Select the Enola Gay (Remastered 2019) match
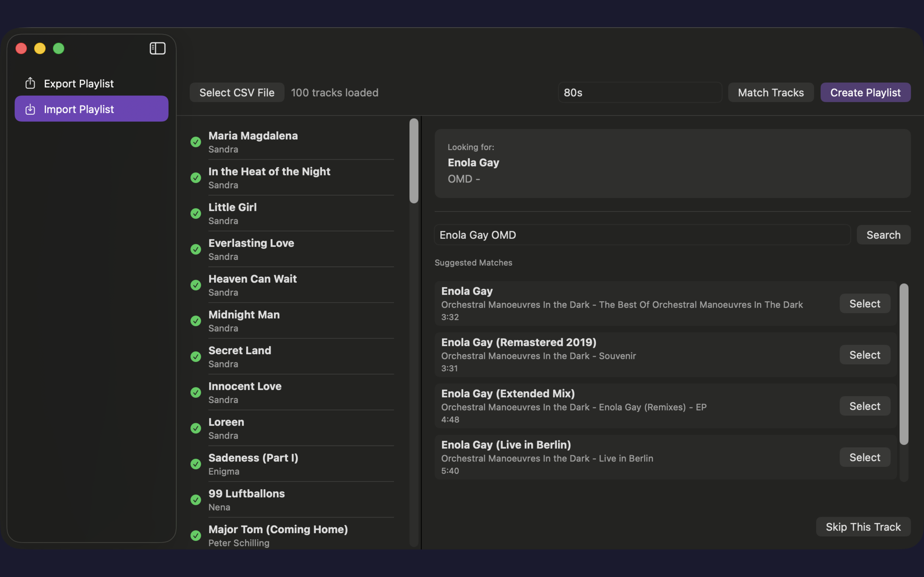The height and width of the screenshot is (577, 924). pos(864,355)
